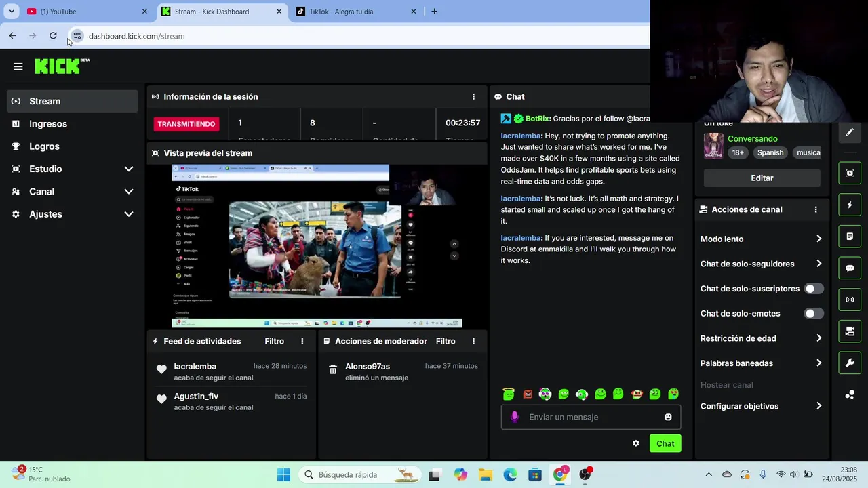Image resolution: width=868 pixels, height=488 pixels.
Task: Toggle the Chat de solo-emotes switch
Action: click(814, 313)
